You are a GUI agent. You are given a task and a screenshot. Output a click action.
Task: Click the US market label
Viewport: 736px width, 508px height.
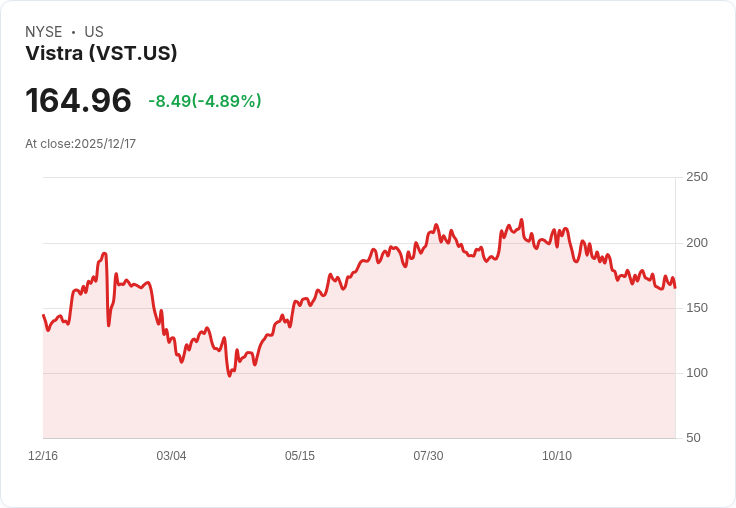coord(94,32)
